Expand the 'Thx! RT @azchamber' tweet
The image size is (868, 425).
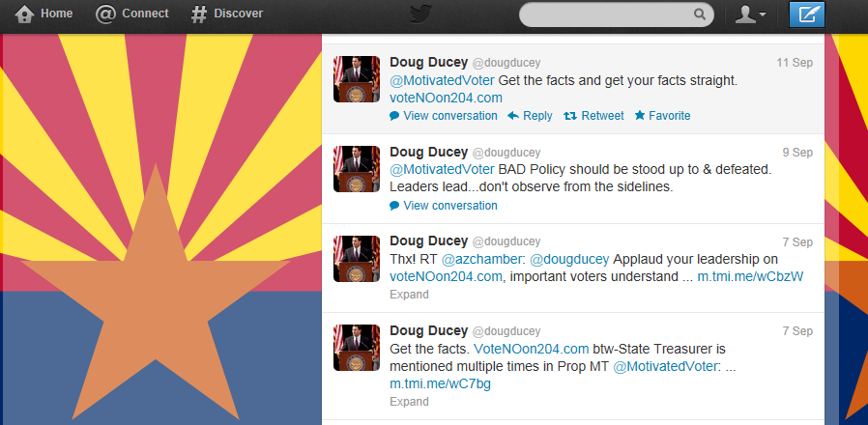pos(409,295)
